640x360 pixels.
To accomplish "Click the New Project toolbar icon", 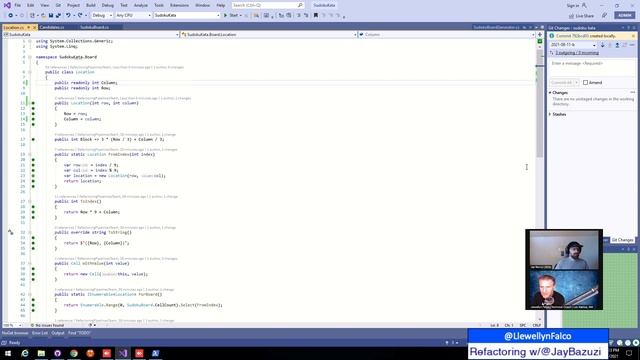I will 32,16.
